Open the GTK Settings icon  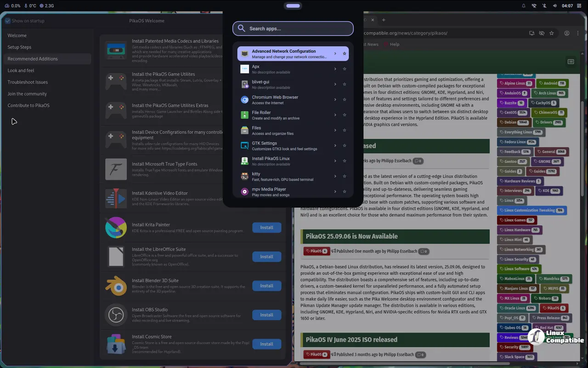(244, 145)
